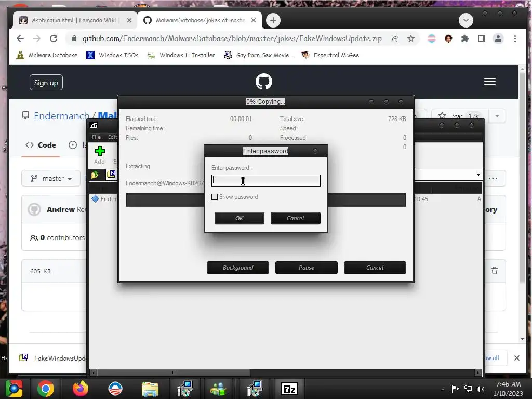Open FakeWindowsUpdate download item

click(52, 358)
